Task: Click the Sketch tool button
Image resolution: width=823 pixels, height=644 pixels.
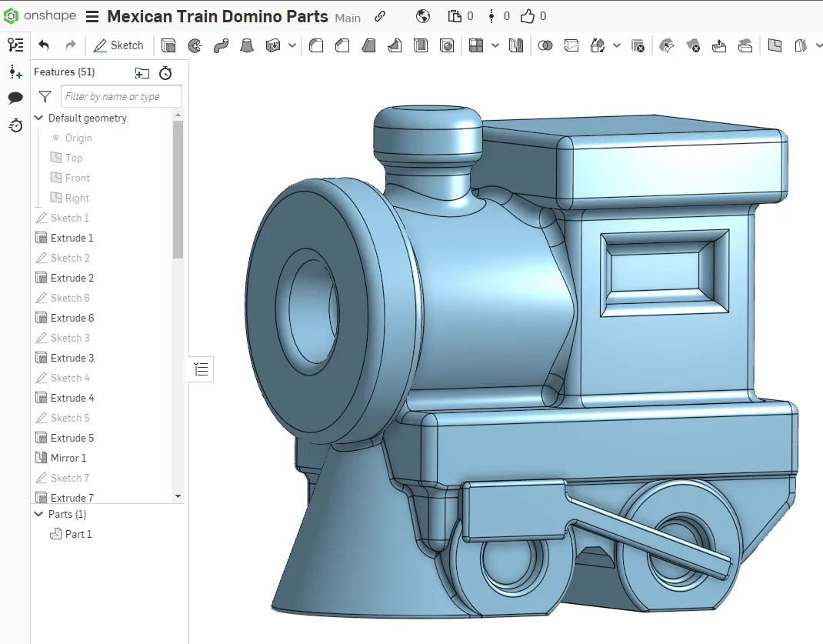Action: pos(118,45)
